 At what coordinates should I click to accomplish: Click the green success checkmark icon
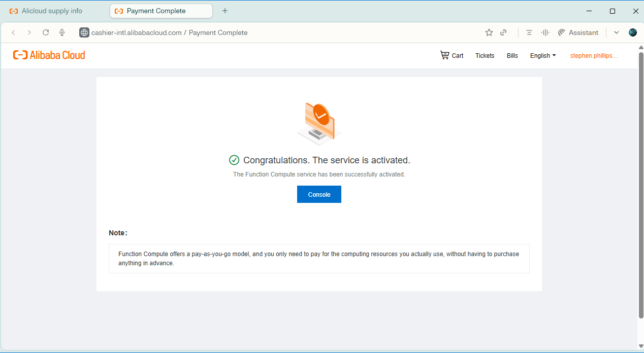pyautogui.click(x=234, y=160)
